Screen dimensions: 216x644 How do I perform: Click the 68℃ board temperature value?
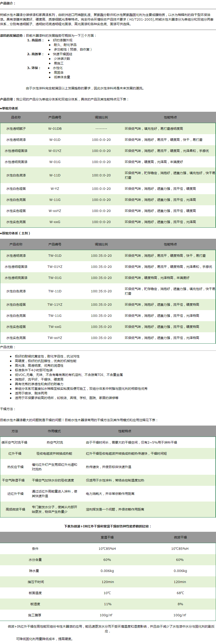[x=180, y=593]
